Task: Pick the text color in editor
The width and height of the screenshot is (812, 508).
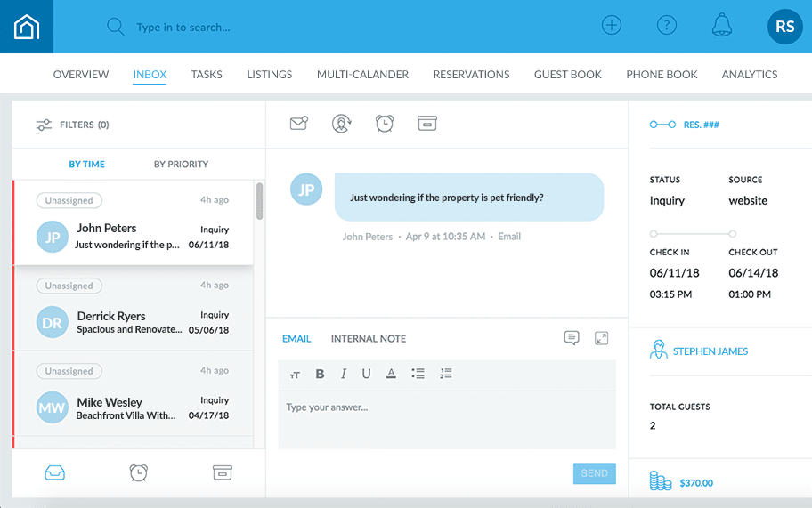Action: click(x=391, y=375)
